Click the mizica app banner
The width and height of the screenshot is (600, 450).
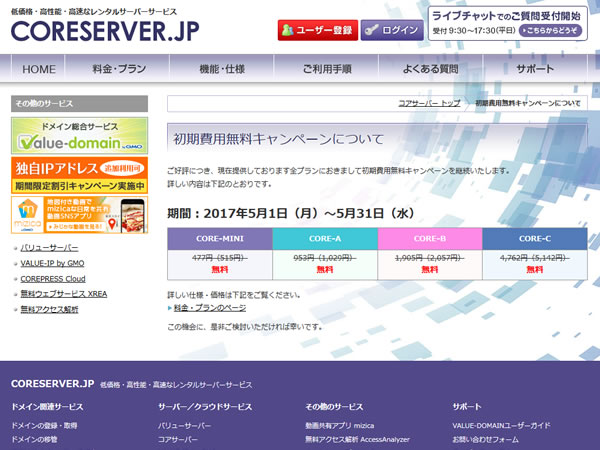point(80,215)
